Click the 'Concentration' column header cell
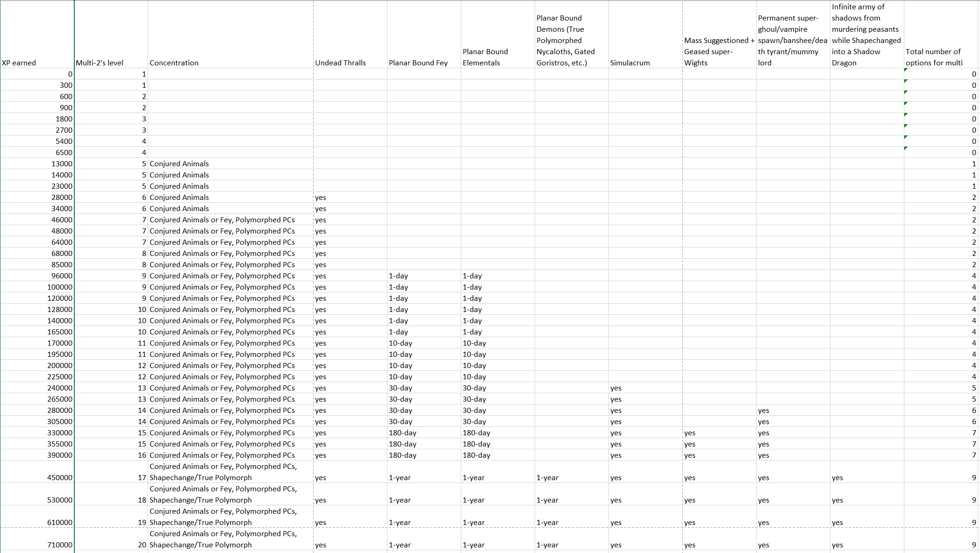Viewport: 980px width, 553px height. pos(230,34)
